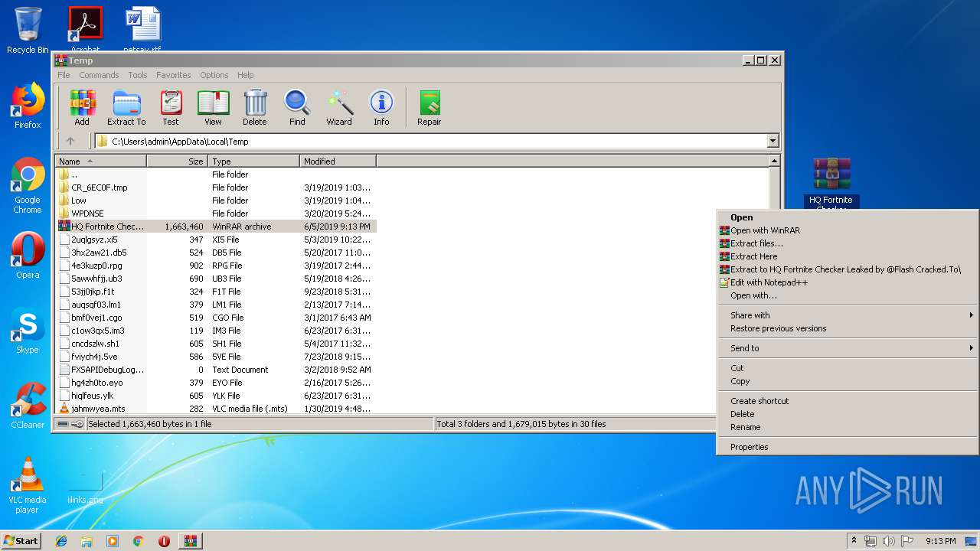Click the Delete trash can icon
980x551 pixels.
(255, 108)
